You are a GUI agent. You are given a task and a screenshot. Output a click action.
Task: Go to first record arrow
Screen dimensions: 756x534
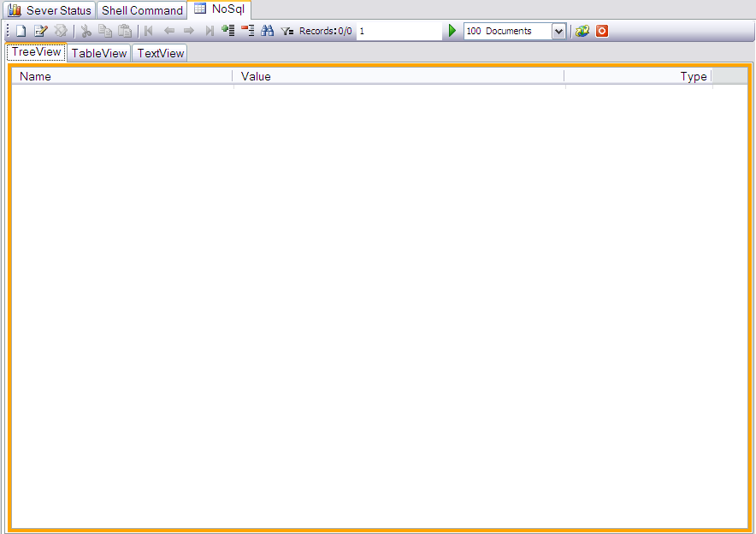(x=149, y=31)
